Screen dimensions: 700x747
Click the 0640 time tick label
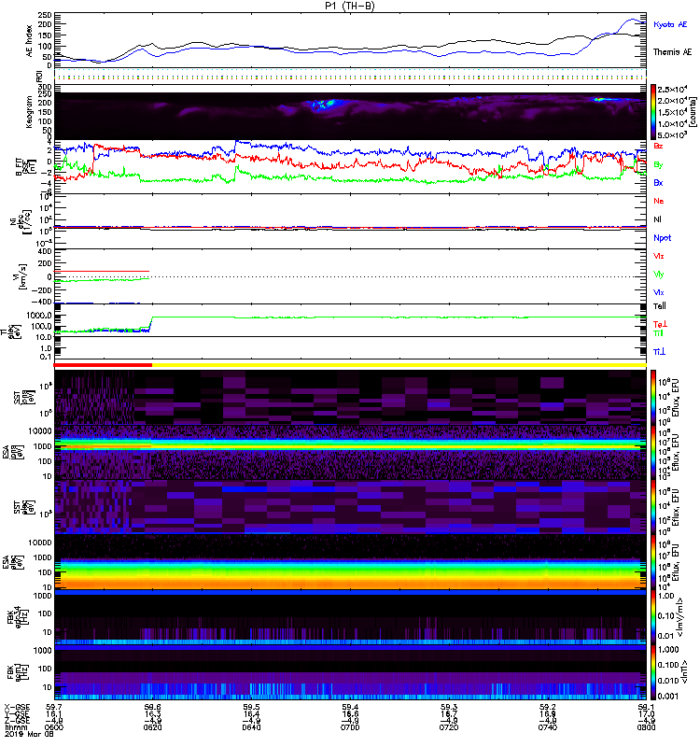[x=251, y=727]
